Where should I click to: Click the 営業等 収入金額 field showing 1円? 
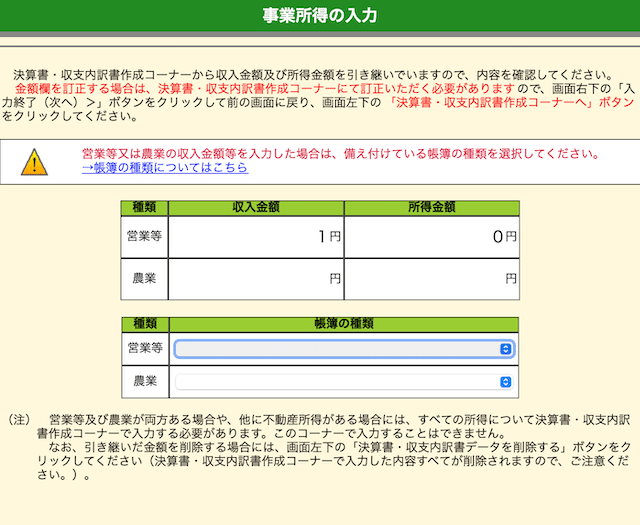(x=256, y=237)
